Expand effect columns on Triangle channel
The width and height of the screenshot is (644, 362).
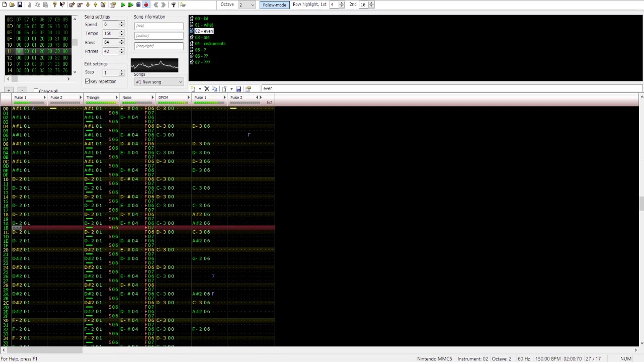click(x=116, y=98)
